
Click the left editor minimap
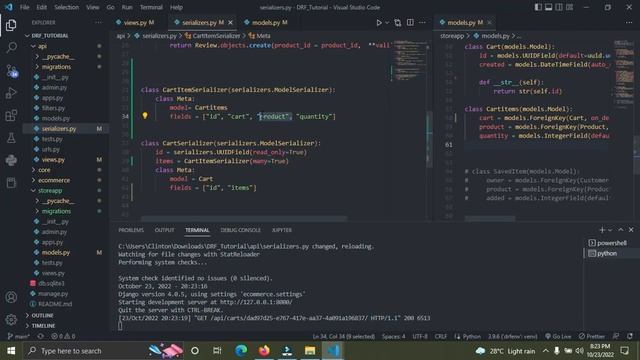(409, 61)
